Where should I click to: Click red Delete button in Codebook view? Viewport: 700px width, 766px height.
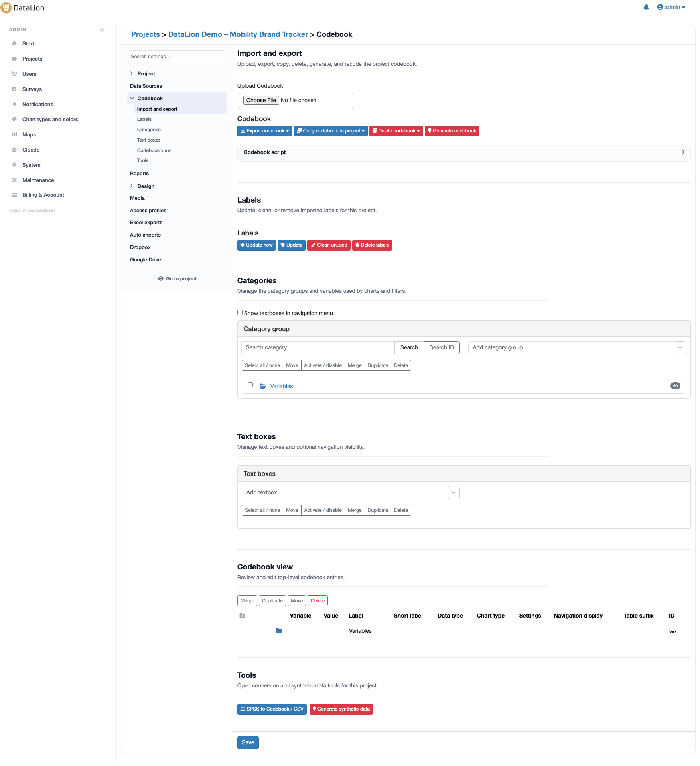(318, 601)
